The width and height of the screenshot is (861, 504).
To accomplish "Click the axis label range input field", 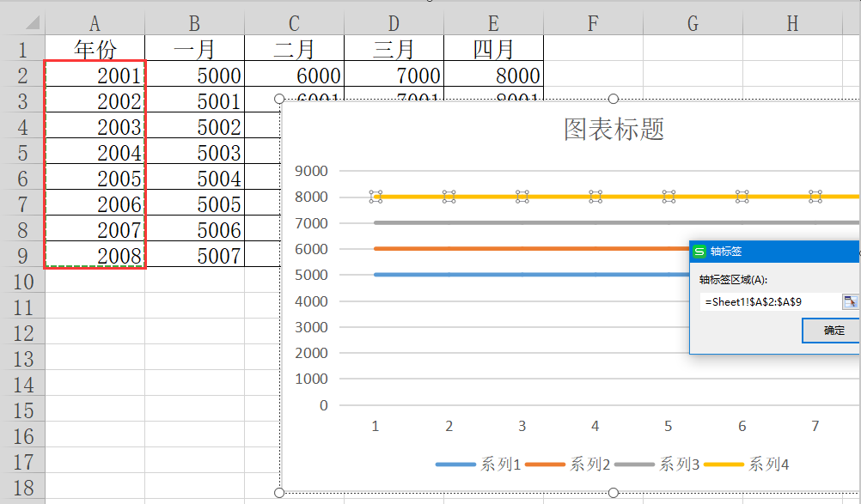I will [770, 301].
